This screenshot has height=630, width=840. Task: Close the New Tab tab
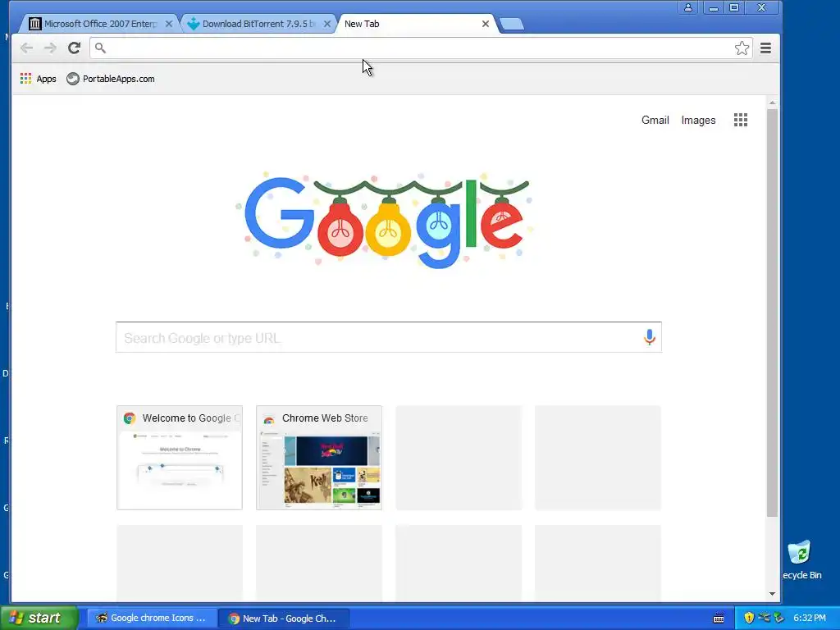tap(486, 24)
